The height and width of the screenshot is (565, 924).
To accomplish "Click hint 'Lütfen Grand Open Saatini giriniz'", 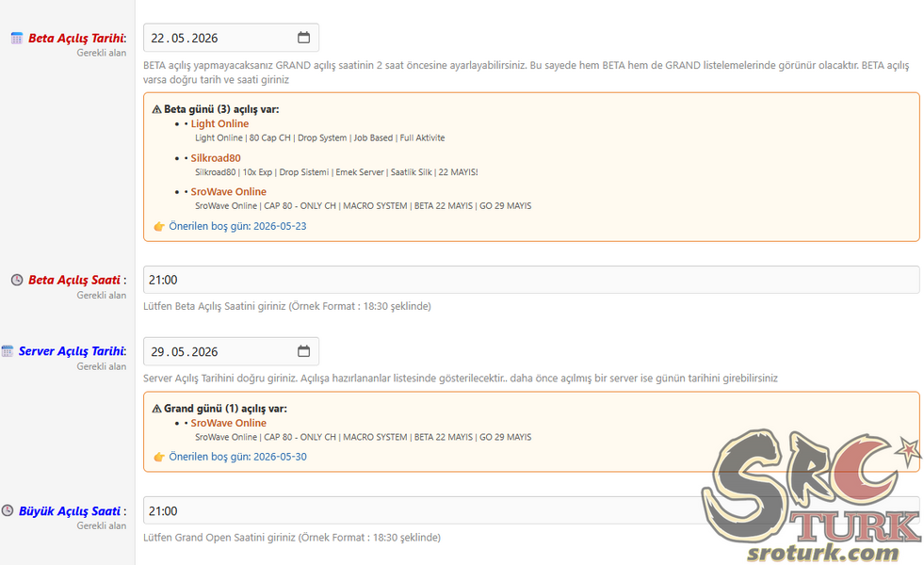I will (292, 538).
